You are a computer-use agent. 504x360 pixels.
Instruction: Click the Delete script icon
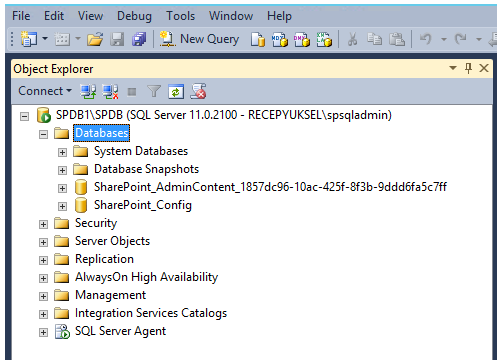[198, 91]
